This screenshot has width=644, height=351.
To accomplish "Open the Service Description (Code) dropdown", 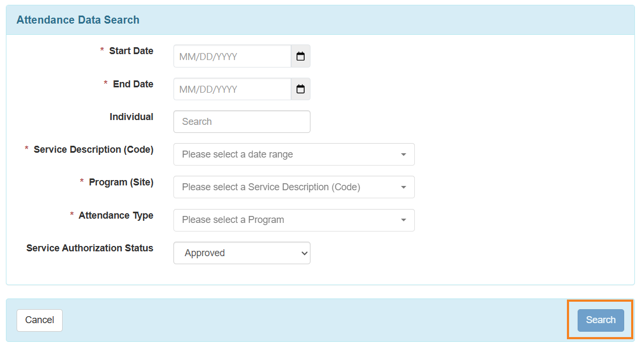I will pyautogui.click(x=294, y=154).
